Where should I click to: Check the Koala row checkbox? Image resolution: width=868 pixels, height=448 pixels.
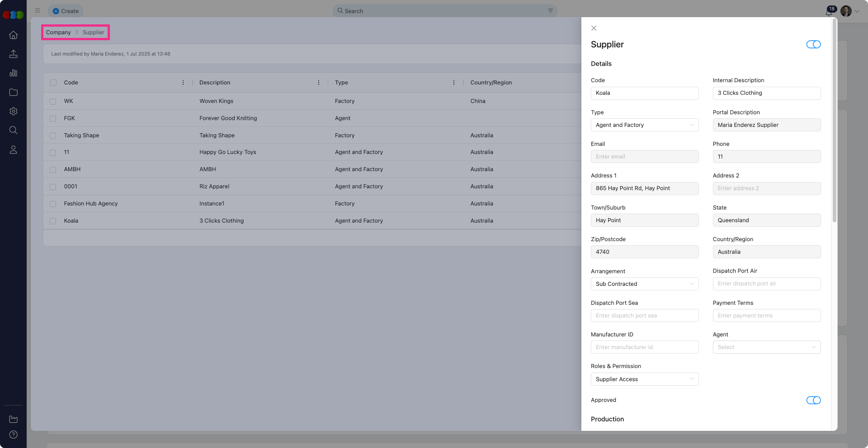pyautogui.click(x=53, y=221)
